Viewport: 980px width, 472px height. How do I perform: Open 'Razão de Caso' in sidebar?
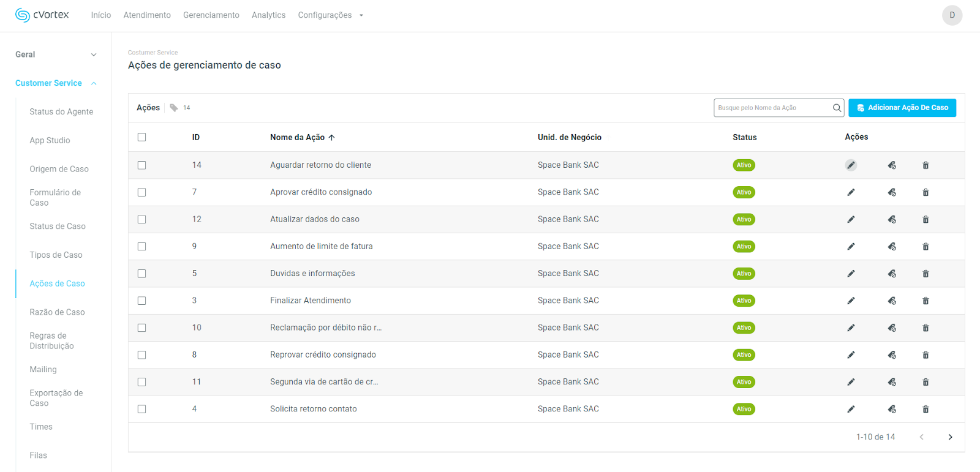point(57,312)
